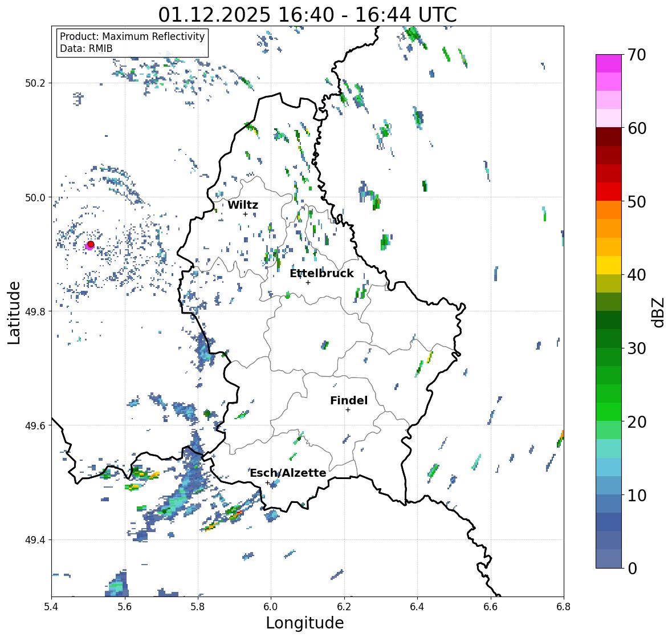Click the red dot marker near longitude 5.5

pos(91,244)
